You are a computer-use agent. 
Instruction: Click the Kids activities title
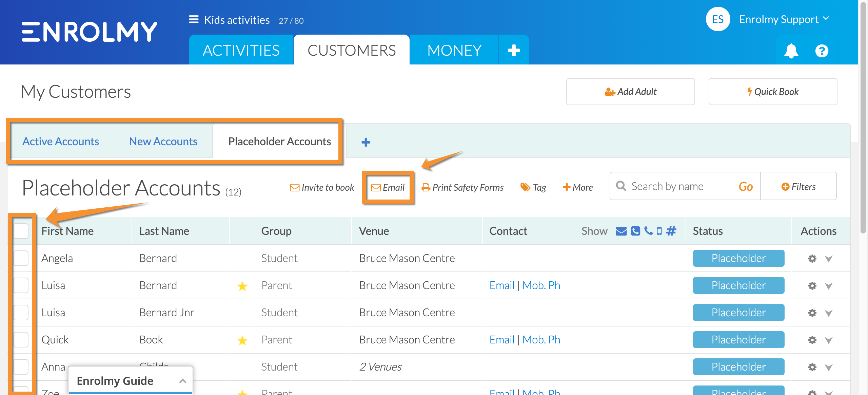tap(237, 20)
